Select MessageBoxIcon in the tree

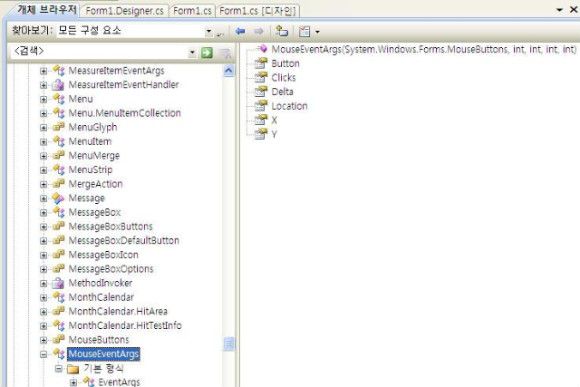pos(103,255)
